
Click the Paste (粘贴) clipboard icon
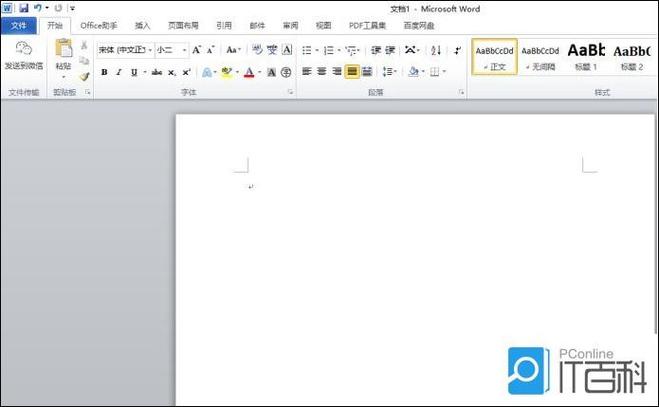tap(64, 48)
